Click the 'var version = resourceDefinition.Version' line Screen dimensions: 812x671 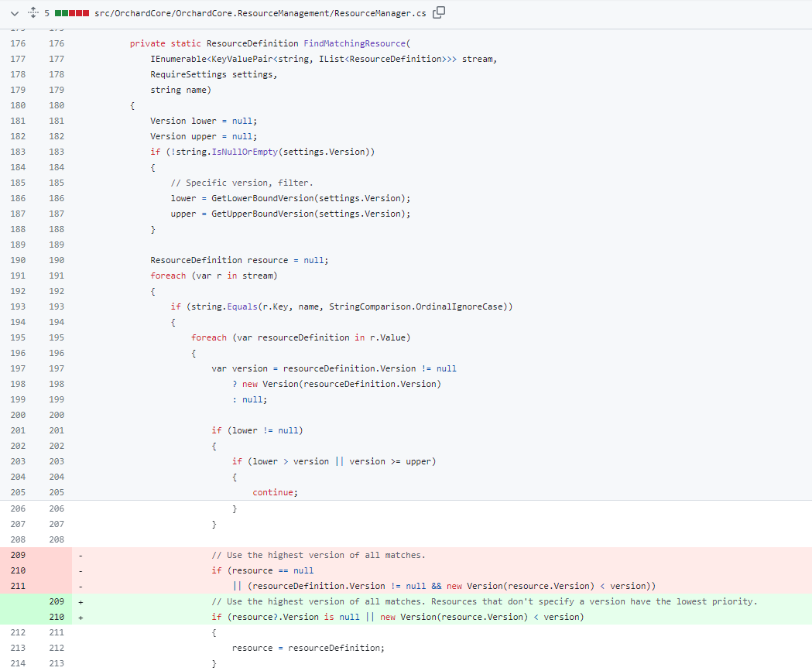point(334,369)
